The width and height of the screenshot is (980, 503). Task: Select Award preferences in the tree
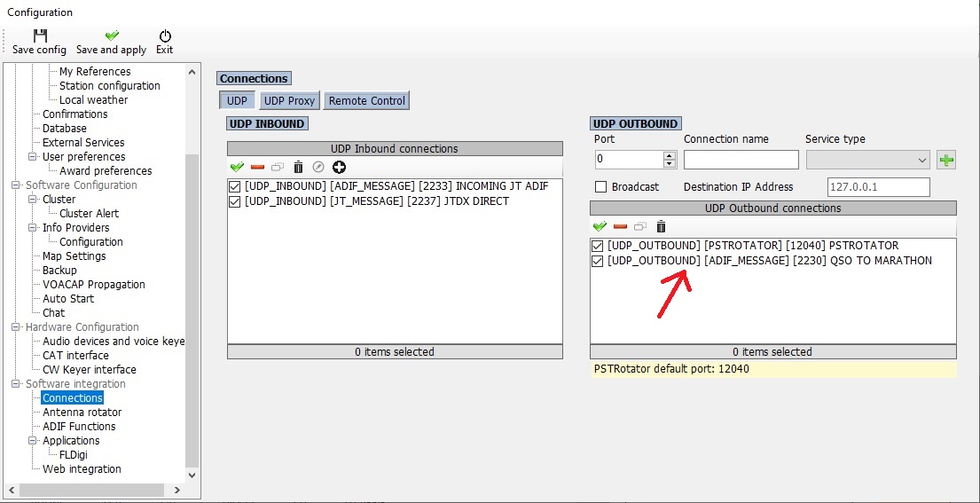tap(106, 171)
